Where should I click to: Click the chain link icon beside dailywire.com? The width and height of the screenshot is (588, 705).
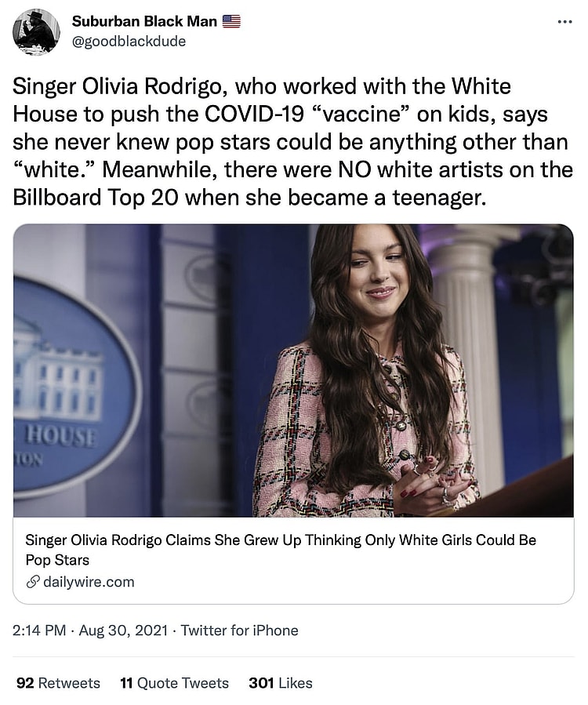pyautogui.click(x=32, y=582)
